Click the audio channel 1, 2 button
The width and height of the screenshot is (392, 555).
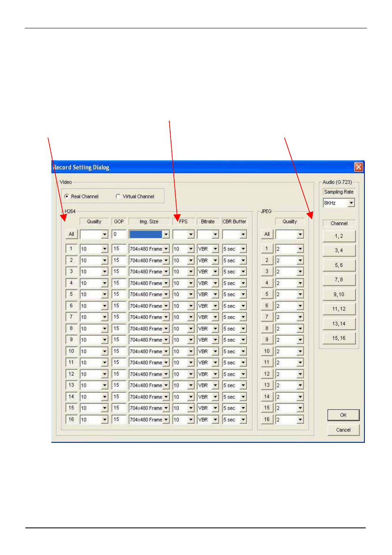339,236
